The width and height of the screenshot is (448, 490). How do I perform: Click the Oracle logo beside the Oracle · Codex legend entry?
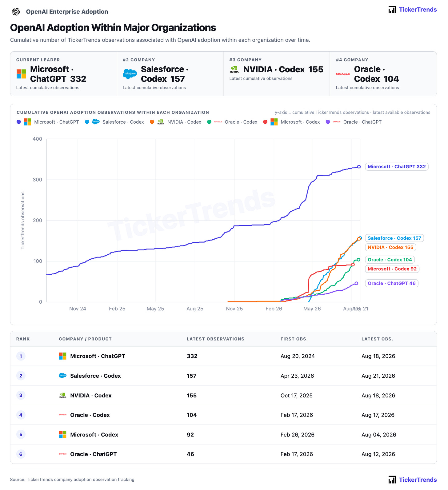218,122
